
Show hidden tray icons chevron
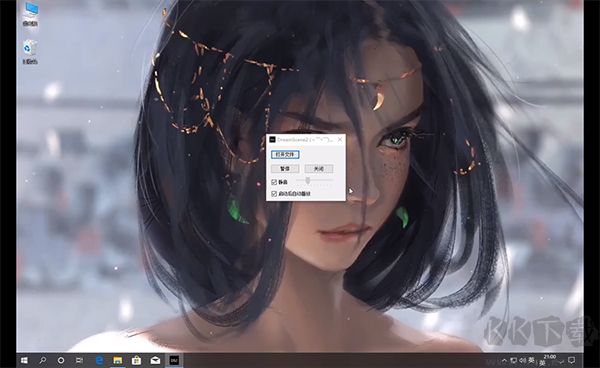click(x=504, y=360)
